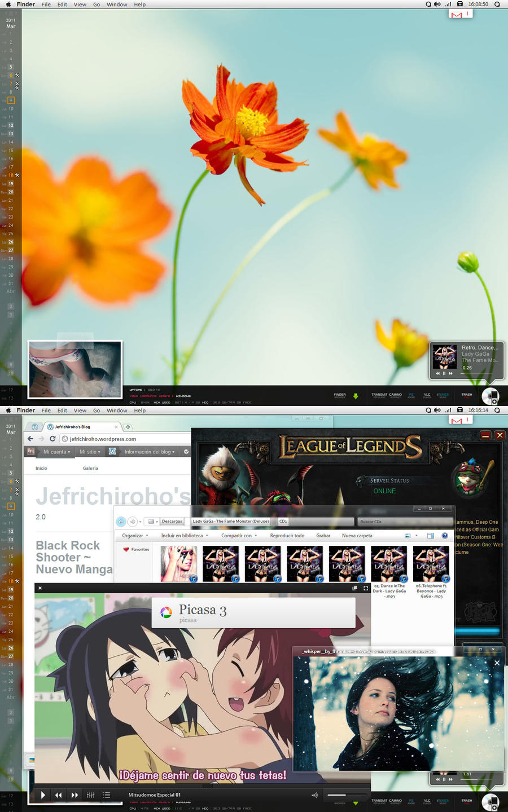Open Picasa 3 from the launcher result
508x812 pixels.
(x=253, y=613)
